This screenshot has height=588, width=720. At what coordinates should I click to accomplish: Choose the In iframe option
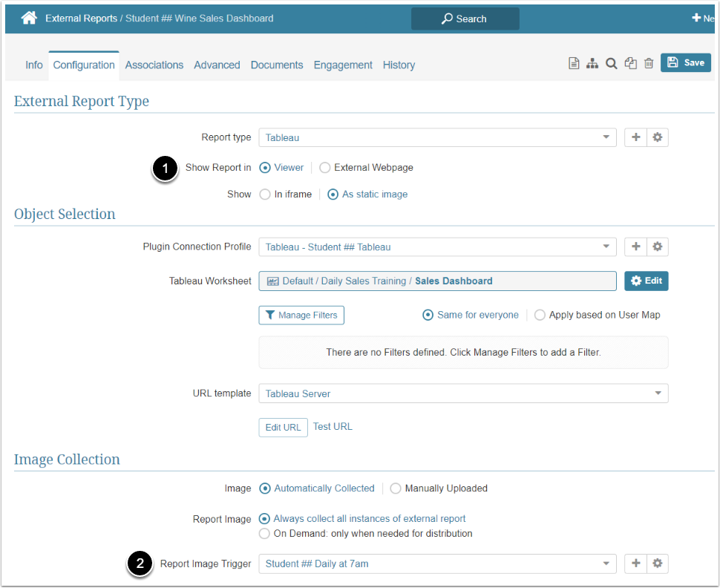(x=265, y=195)
